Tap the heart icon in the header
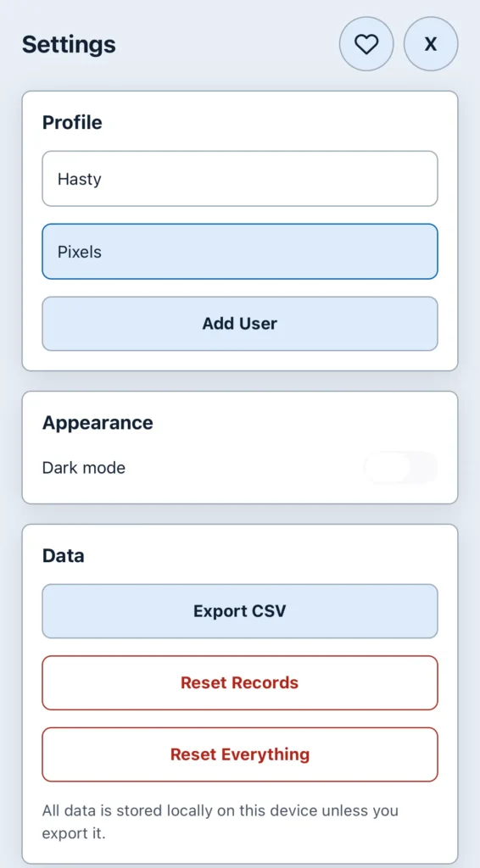 [x=366, y=44]
